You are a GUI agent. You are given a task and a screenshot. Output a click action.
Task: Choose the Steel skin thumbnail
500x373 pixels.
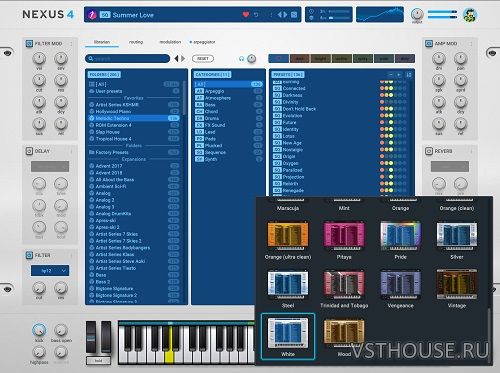click(x=288, y=284)
